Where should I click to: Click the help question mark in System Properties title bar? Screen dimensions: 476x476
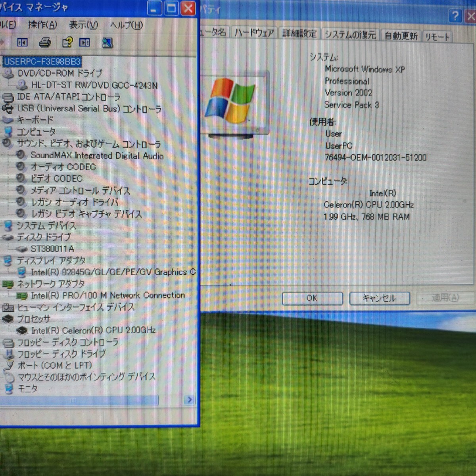pyautogui.click(x=455, y=16)
